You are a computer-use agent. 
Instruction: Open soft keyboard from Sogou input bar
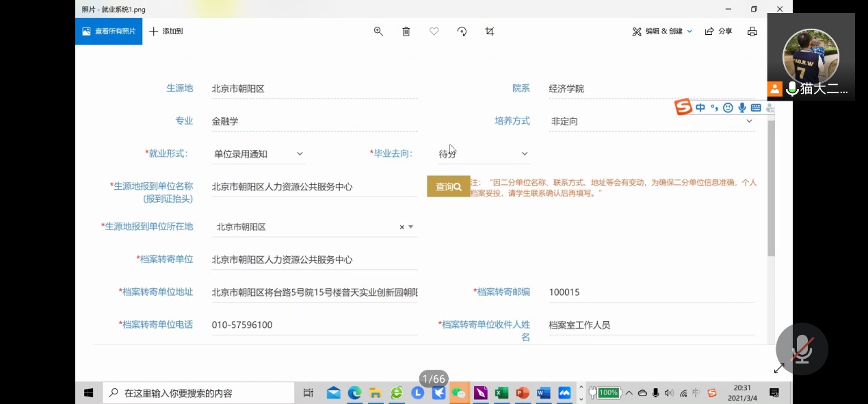tap(756, 108)
